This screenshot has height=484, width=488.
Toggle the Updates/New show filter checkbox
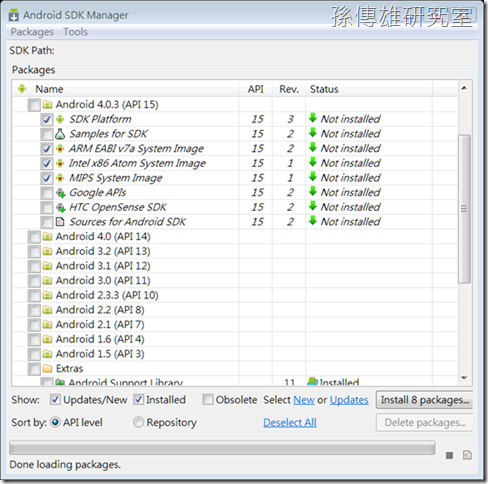[x=55, y=399]
